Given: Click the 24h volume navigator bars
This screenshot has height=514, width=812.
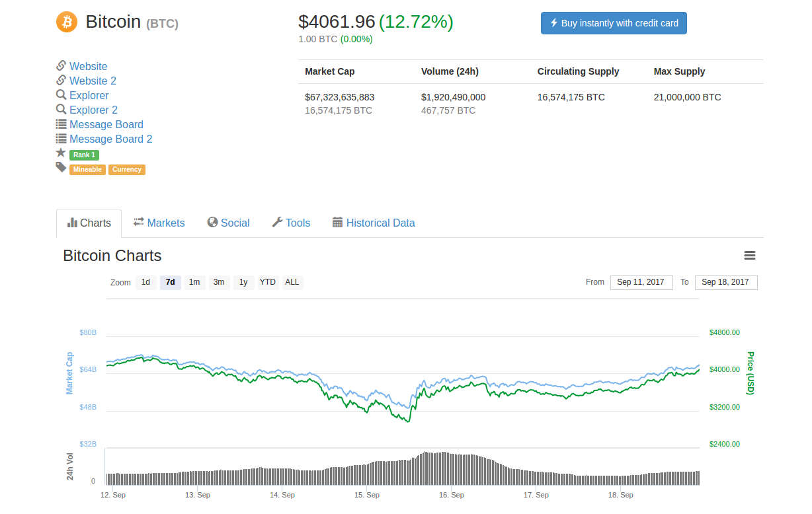Looking at the screenshot, I should (402, 470).
